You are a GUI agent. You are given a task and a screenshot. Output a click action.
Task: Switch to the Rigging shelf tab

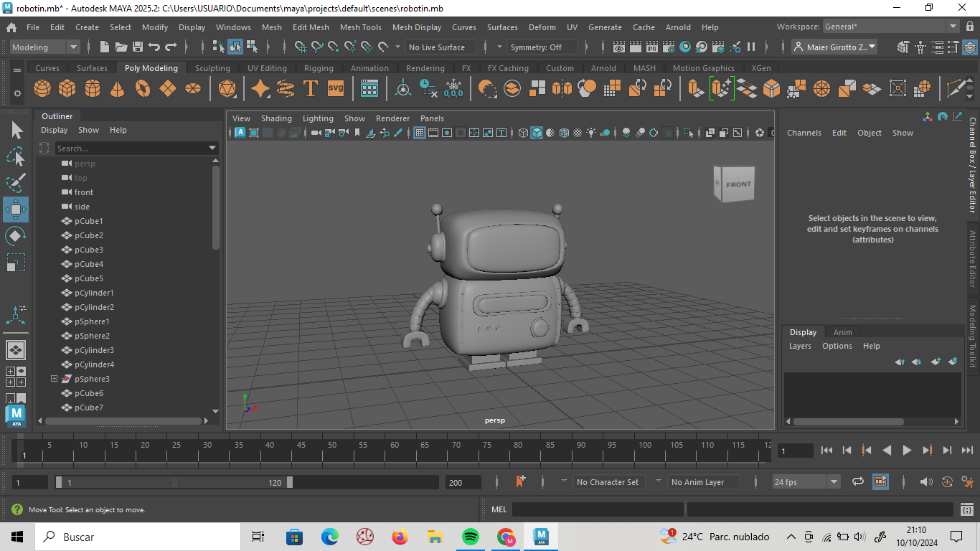319,68
